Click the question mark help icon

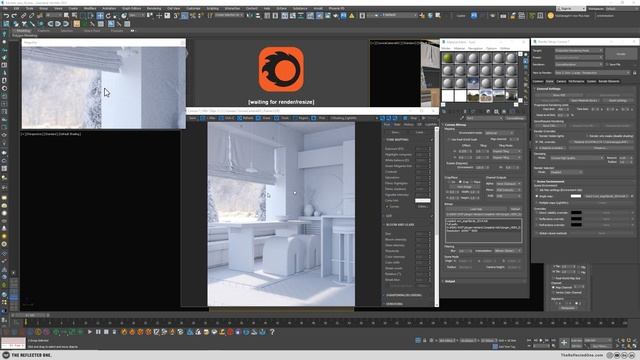pos(272,332)
